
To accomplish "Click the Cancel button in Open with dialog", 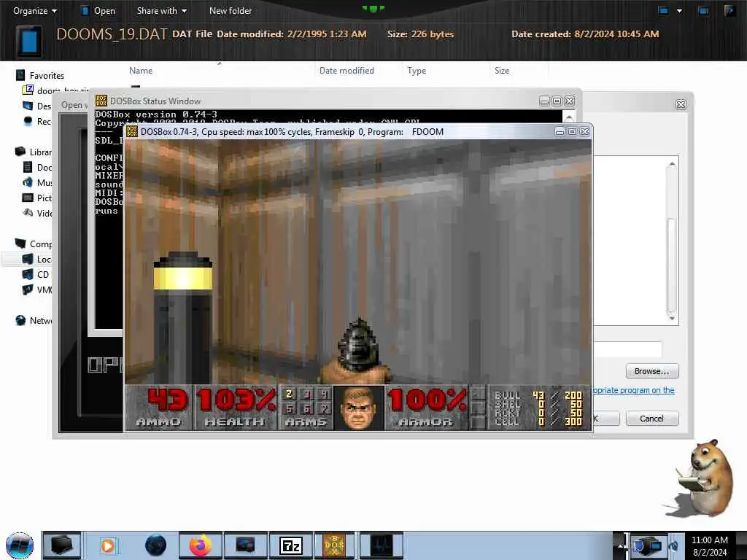I will click(x=651, y=419).
